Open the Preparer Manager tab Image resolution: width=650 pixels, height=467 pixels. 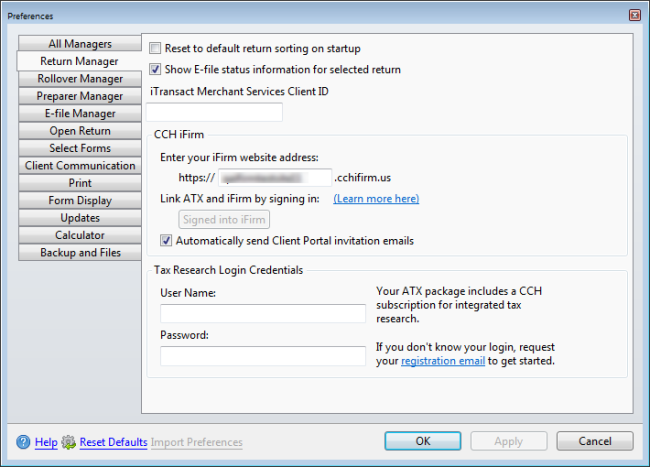pos(80,96)
